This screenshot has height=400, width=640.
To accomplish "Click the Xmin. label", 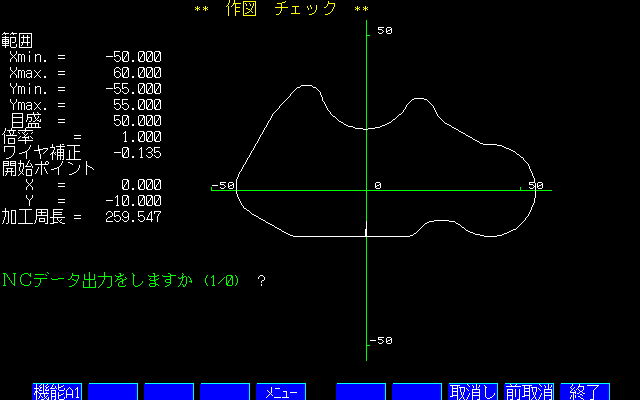I will tap(28, 57).
